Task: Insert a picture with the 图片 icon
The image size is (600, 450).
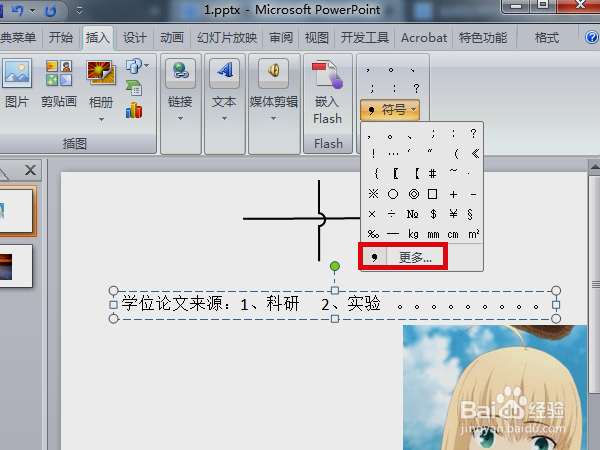Action: [17, 83]
